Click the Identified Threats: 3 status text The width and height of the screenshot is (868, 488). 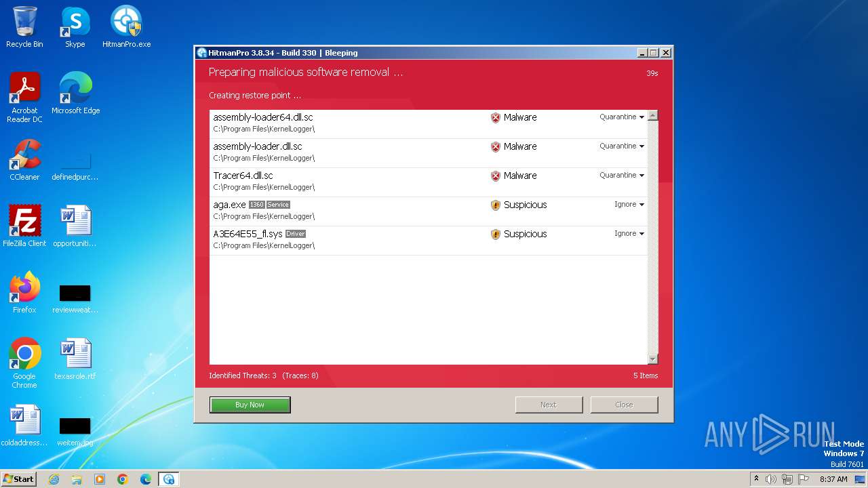tap(243, 375)
